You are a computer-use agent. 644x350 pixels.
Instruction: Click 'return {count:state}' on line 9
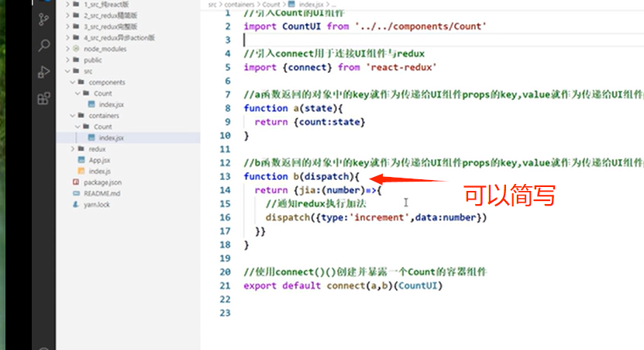(310, 122)
